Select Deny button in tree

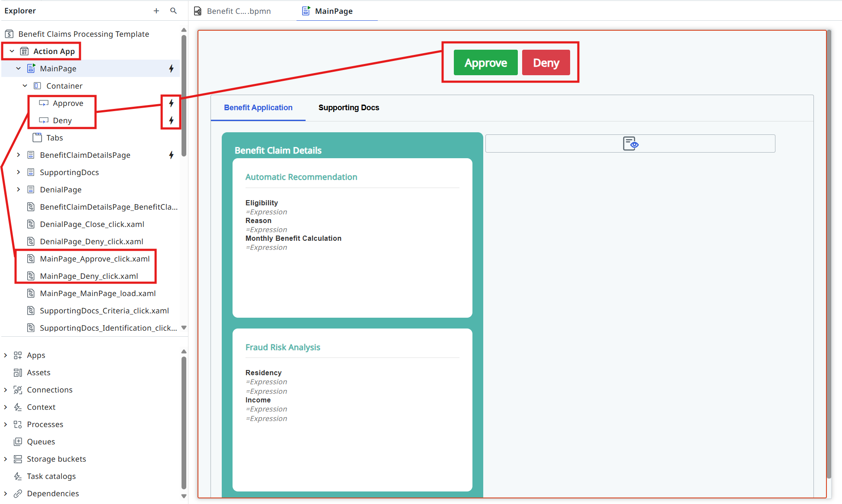point(62,120)
